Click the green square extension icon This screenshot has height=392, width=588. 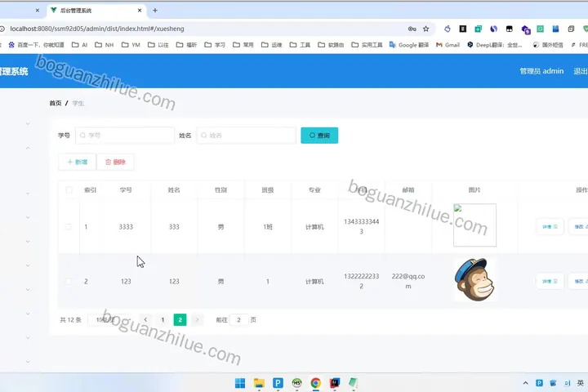pyautogui.click(x=540, y=29)
